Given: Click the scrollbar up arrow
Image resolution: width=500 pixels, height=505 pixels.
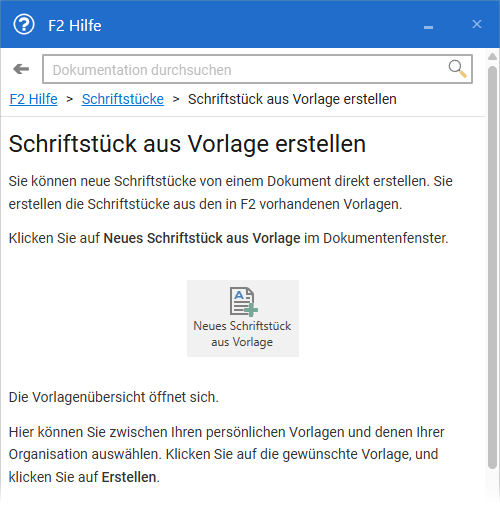Looking at the screenshot, I should point(492,57).
